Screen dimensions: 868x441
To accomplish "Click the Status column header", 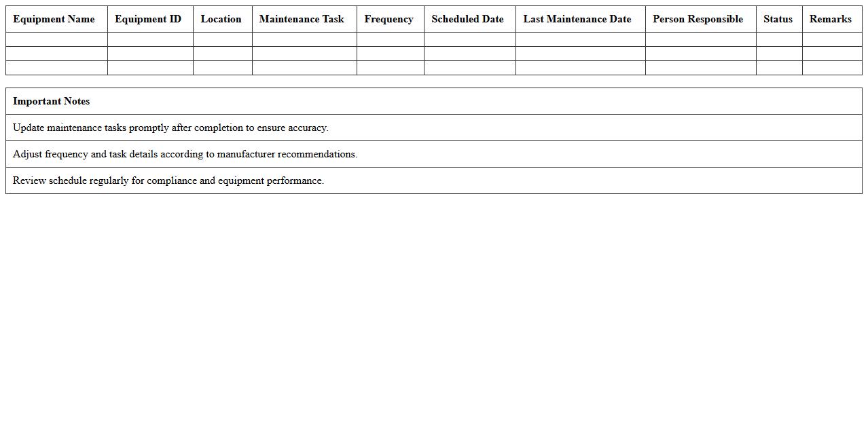I will pos(778,19).
